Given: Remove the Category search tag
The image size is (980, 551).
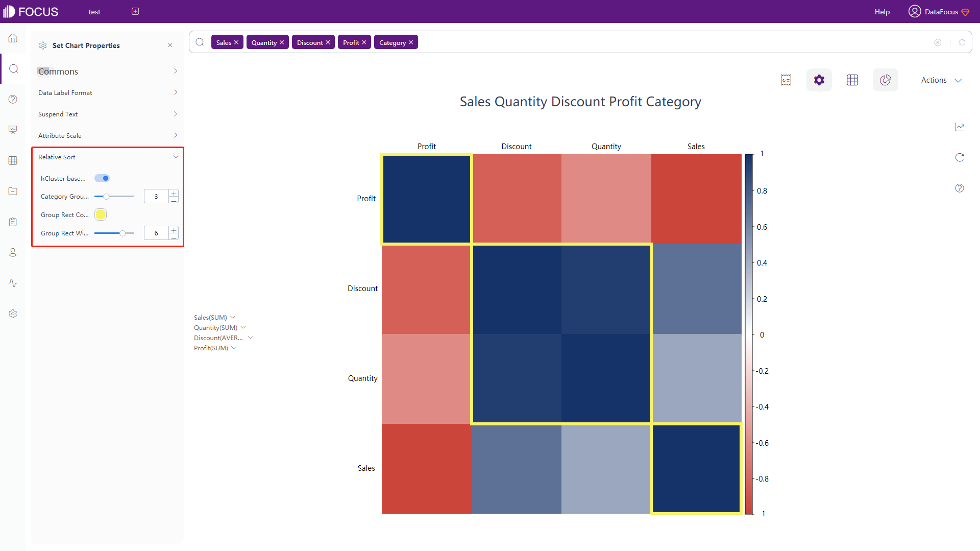Looking at the screenshot, I should [x=411, y=42].
